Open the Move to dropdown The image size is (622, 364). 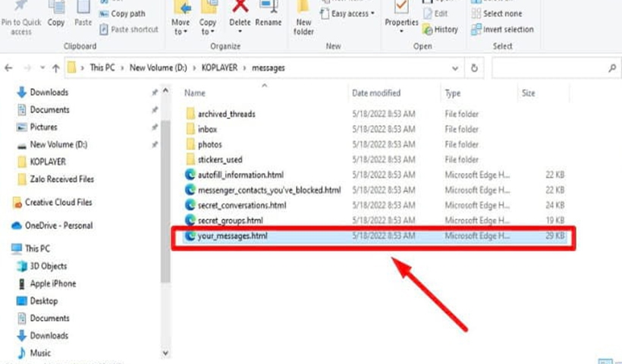[181, 18]
